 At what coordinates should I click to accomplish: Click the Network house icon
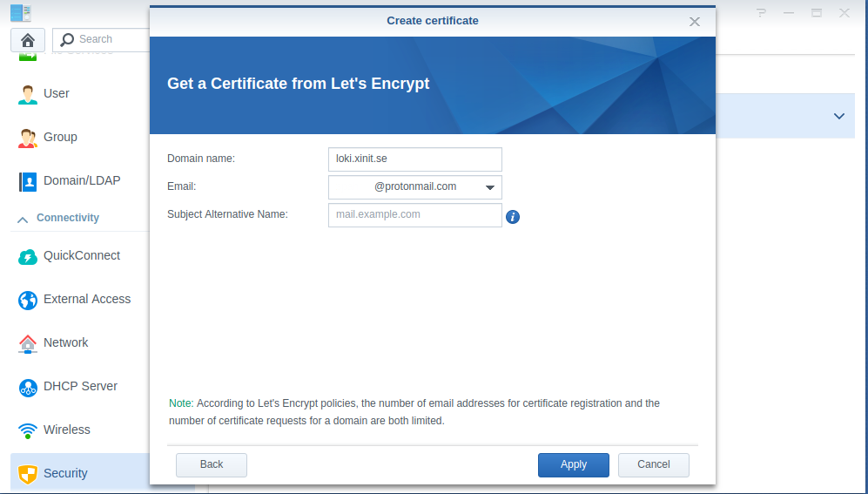pos(27,343)
